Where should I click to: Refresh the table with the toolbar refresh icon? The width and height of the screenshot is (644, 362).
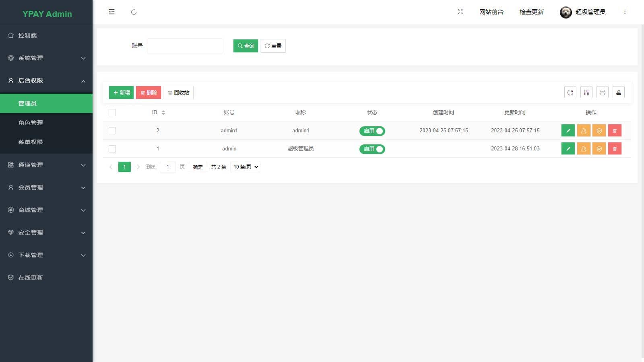tap(570, 93)
